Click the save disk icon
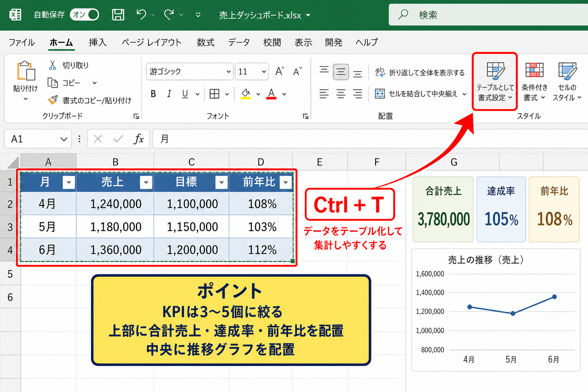Viewport: 588px width, 392px height. tap(118, 15)
